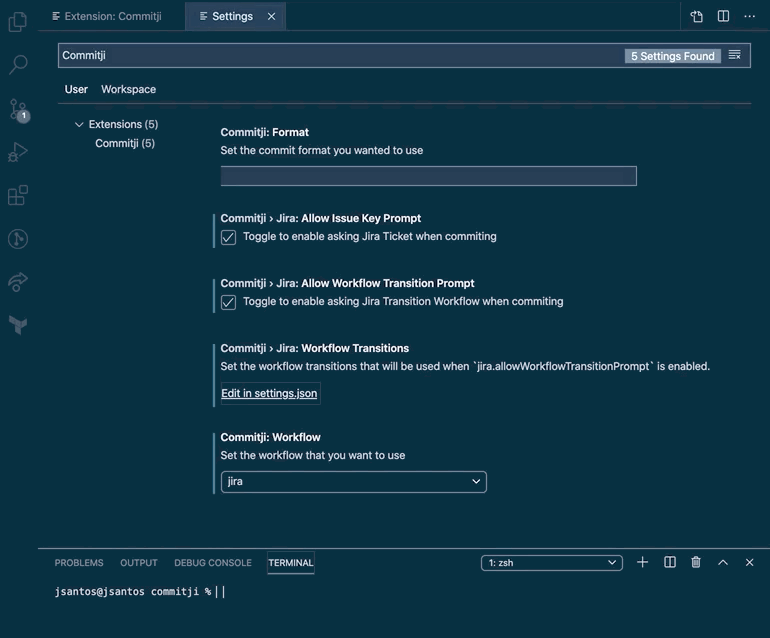Open the PROBLEMS panel tab
The width and height of the screenshot is (770, 638).
(x=79, y=563)
